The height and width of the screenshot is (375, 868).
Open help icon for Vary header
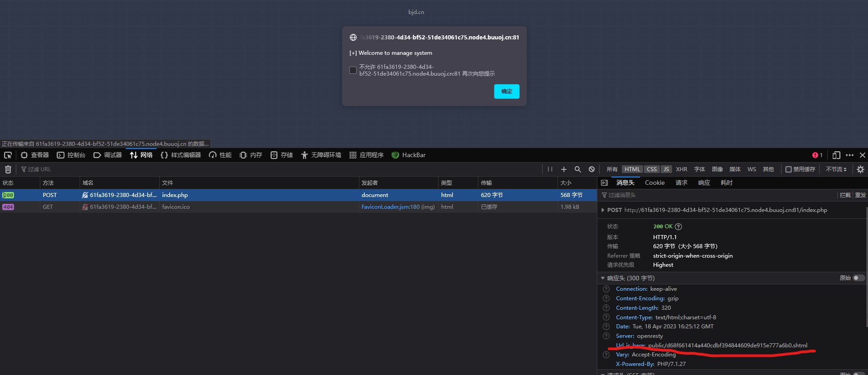(606, 355)
